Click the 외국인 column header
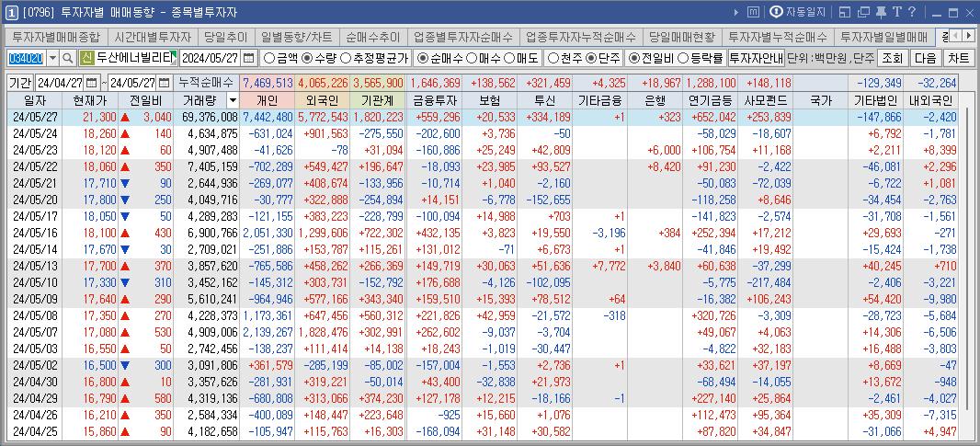Viewport: 980px width, 446px height. 323,100
